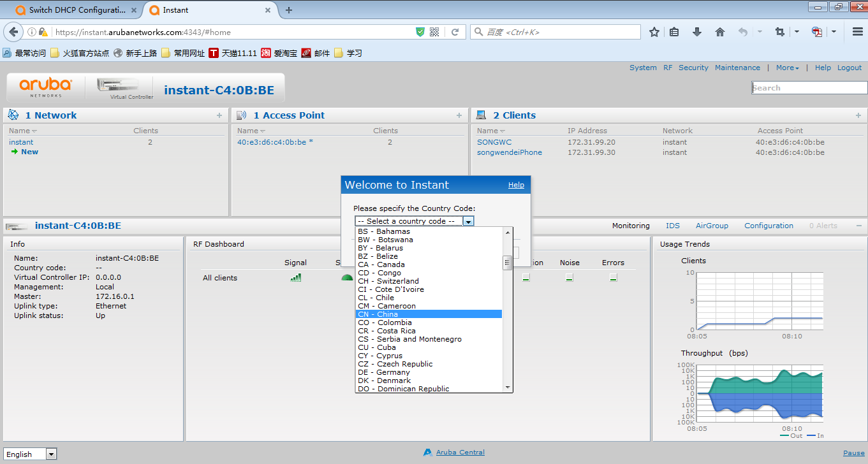Click the Noise indicator icon for All clients

tap(570, 277)
